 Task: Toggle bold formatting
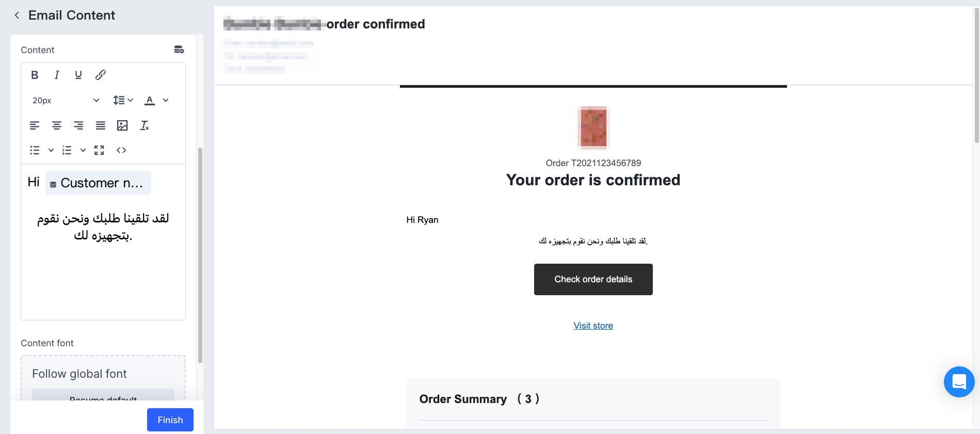click(x=35, y=75)
